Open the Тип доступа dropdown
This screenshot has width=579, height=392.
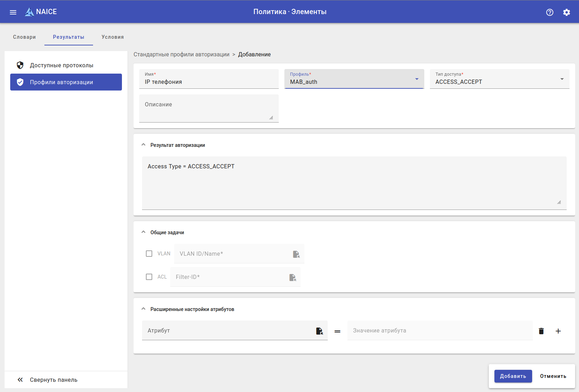[499, 79]
